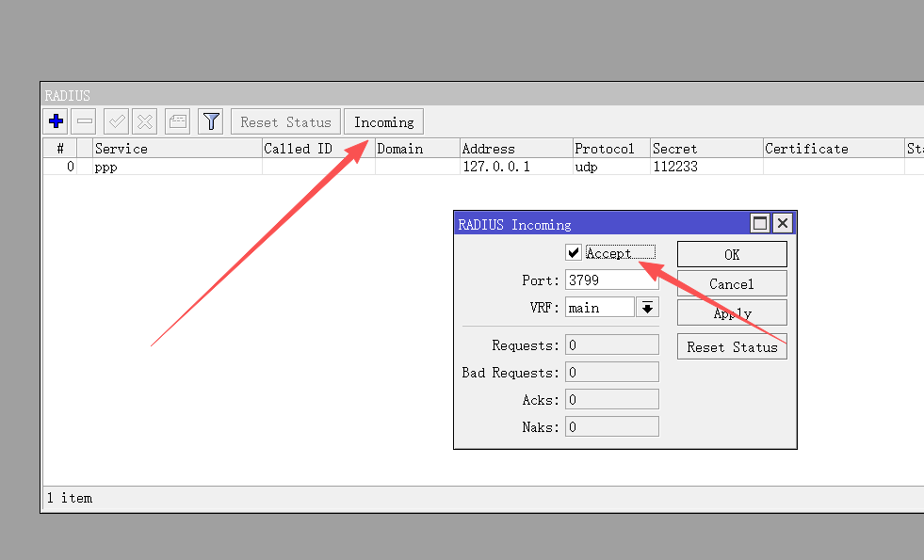
Task: Click the VRF field showing main
Action: click(x=600, y=308)
